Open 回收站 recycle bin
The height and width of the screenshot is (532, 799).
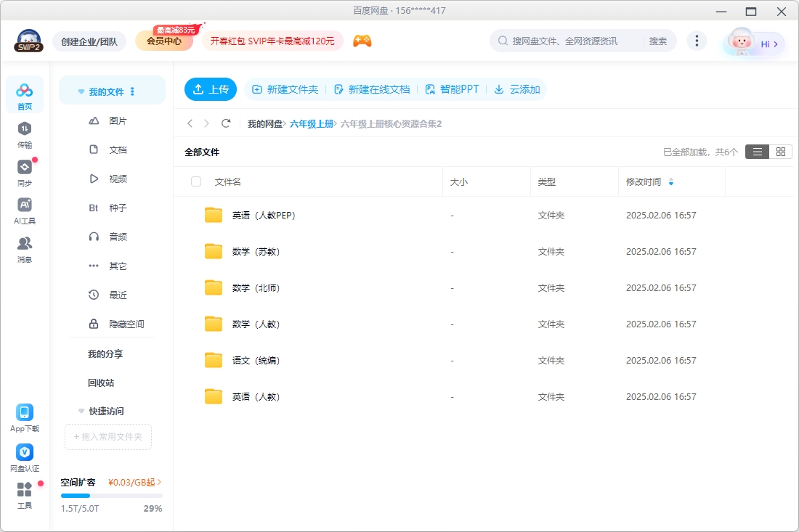tap(101, 382)
